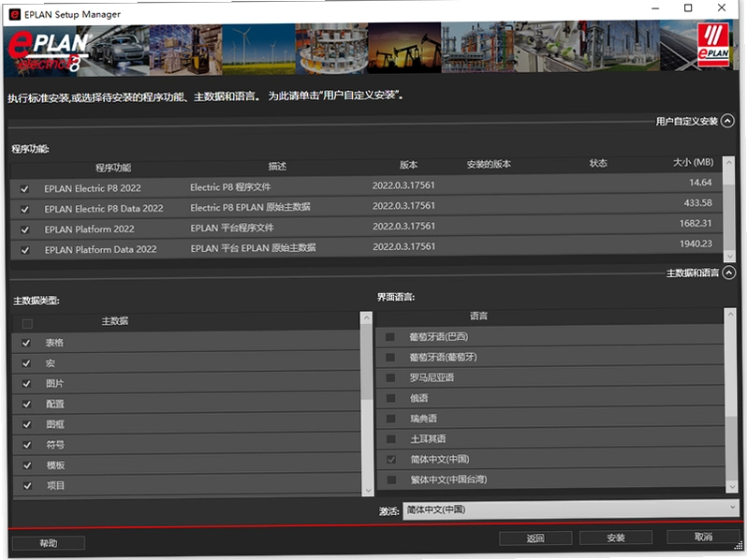Select the EPLAN Electric P8 2022 row name
The width and height of the screenshot is (747, 560).
[x=93, y=188]
